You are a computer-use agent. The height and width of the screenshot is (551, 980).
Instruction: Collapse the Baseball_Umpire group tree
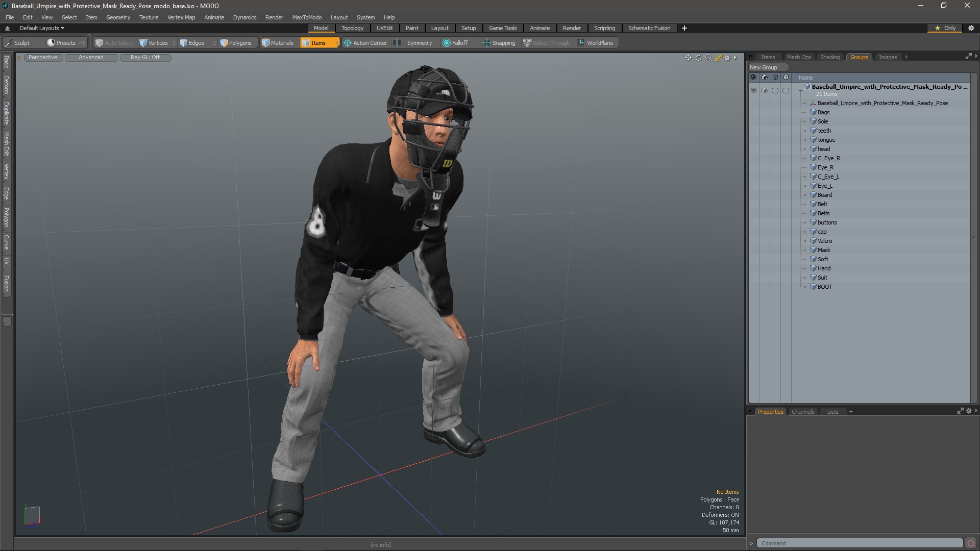[800, 90]
